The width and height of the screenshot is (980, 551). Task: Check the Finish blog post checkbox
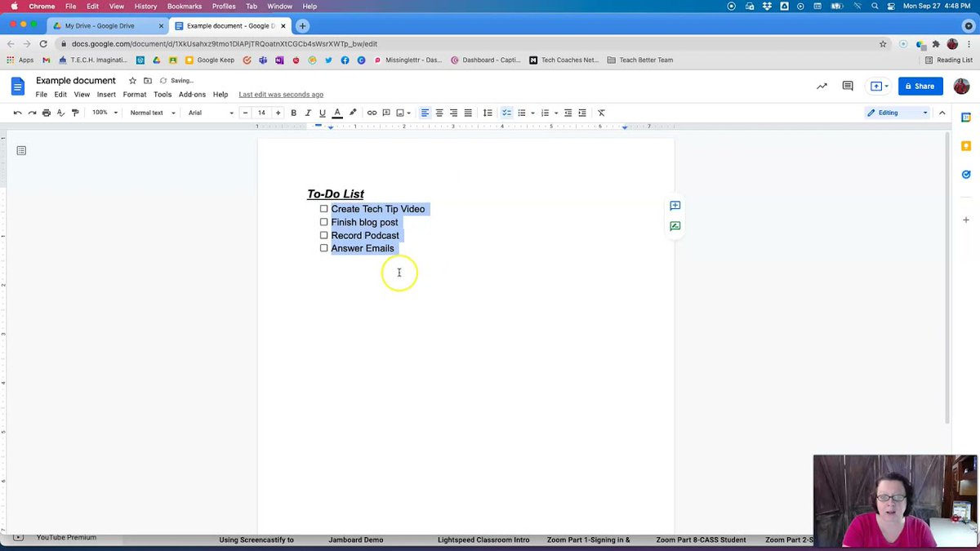323,222
